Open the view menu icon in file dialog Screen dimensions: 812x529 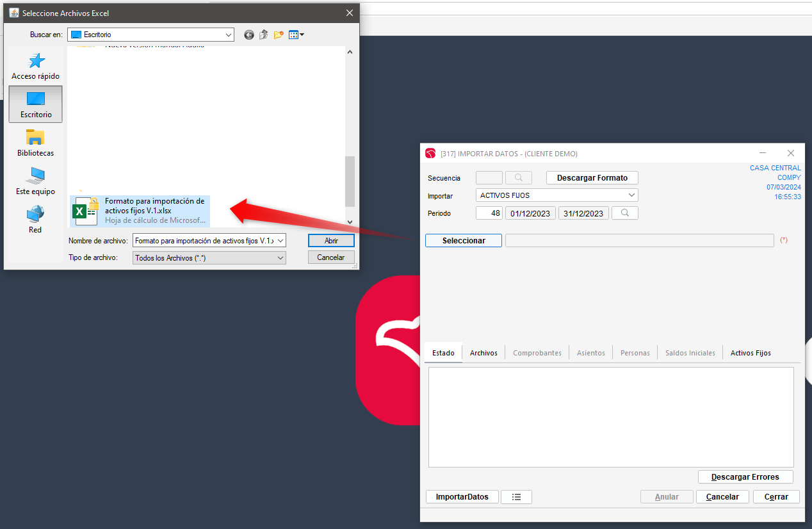coord(296,35)
